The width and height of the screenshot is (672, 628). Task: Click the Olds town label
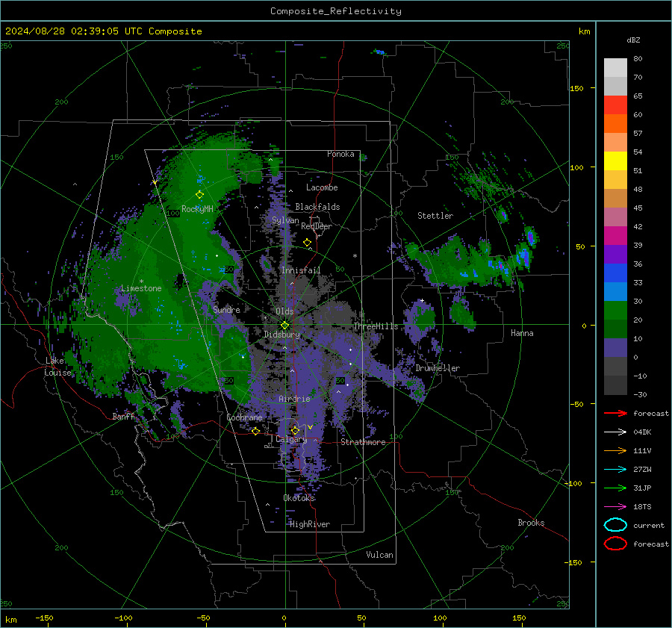click(x=284, y=311)
